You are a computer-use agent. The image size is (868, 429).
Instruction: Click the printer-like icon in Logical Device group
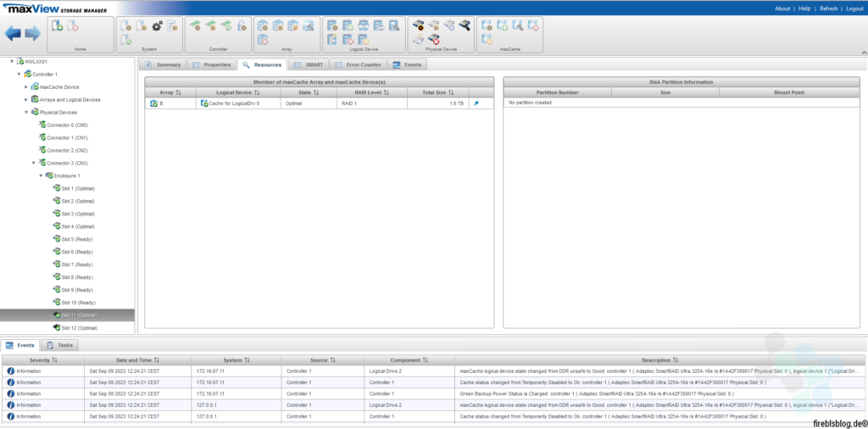363,25
